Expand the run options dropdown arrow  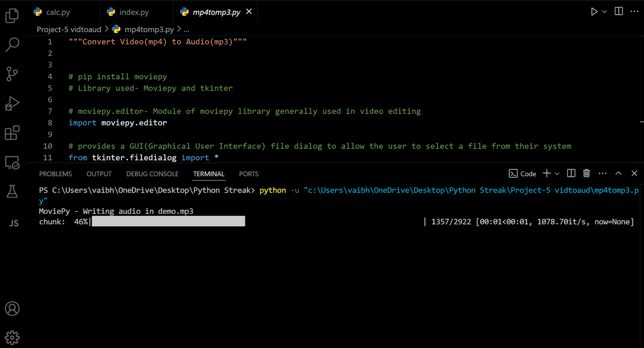click(x=604, y=12)
